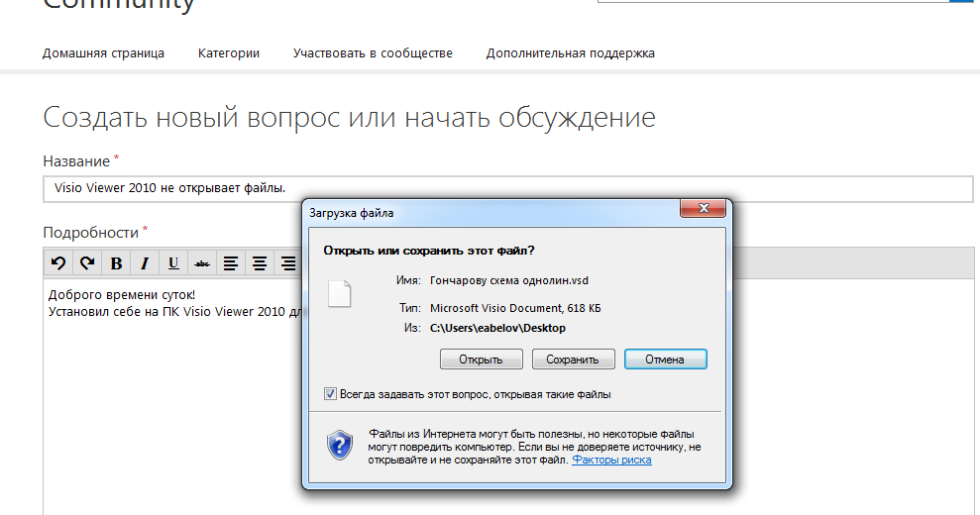Click the line Доброго времени суток!
The width and height of the screenshot is (980, 515).
point(122,294)
